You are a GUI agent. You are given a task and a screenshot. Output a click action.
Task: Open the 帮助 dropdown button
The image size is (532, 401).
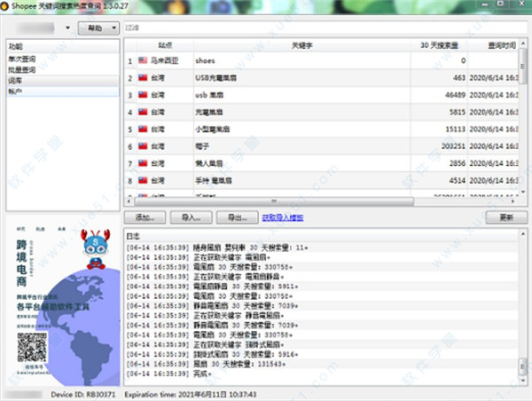[98, 28]
